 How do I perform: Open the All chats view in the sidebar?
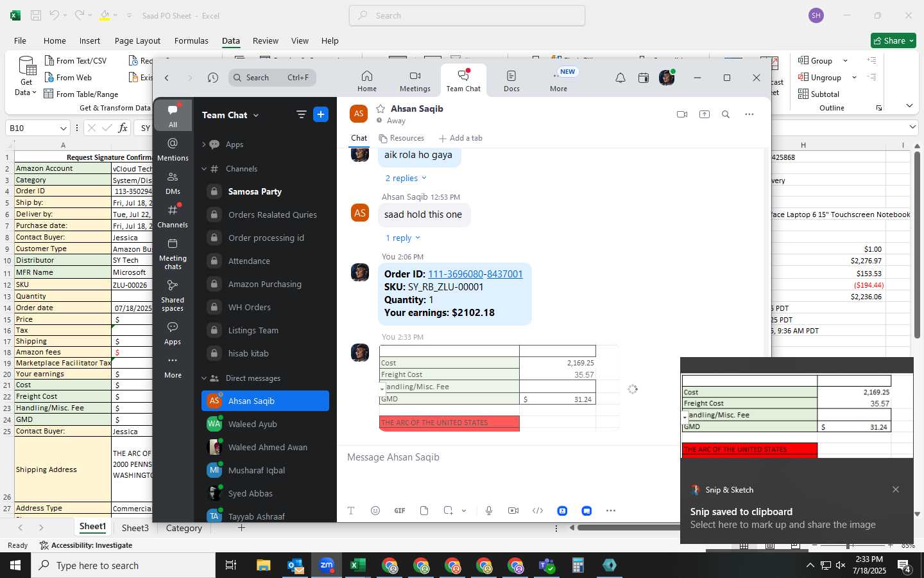pos(173,116)
